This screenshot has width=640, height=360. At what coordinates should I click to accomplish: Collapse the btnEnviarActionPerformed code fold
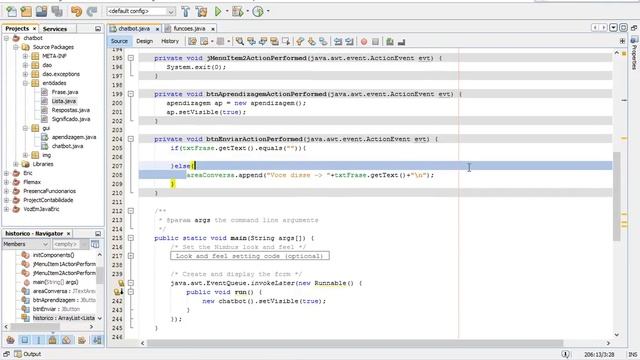(x=131, y=139)
